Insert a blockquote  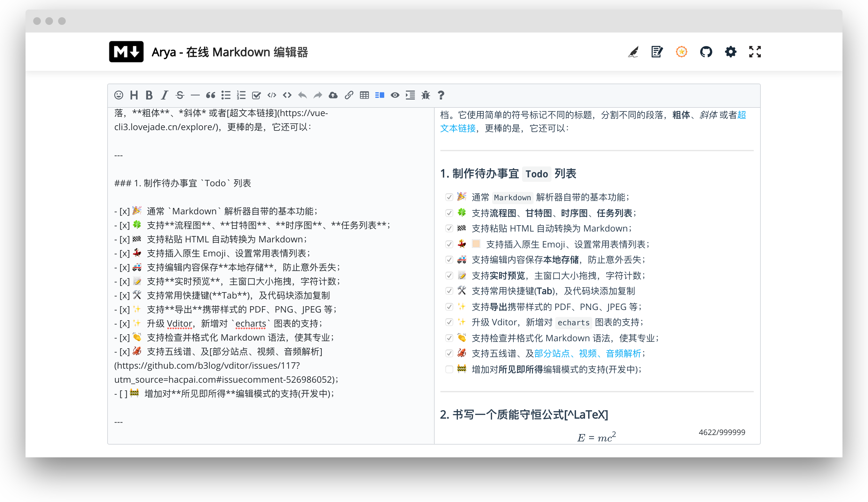[x=210, y=95]
